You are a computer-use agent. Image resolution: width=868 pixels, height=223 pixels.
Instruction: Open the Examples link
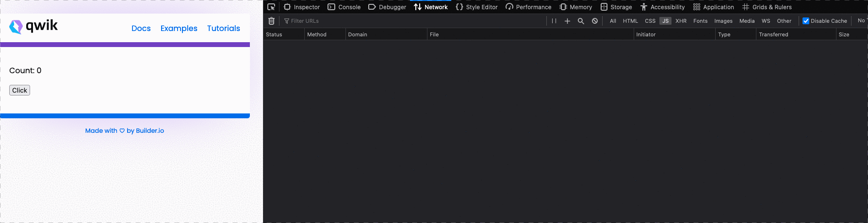click(179, 28)
